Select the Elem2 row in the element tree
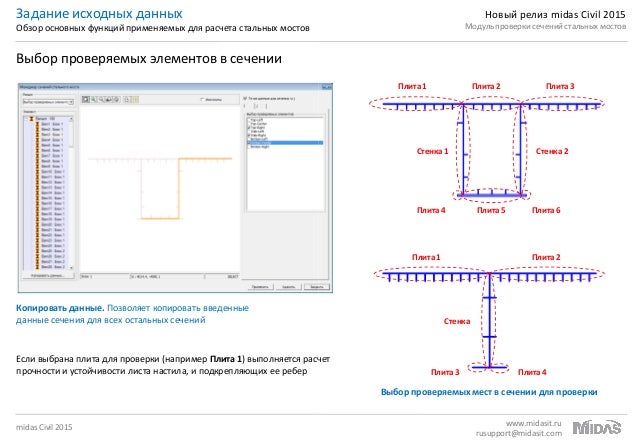This screenshot has height=442, width=638. pyautogui.click(x=50, y=129)
